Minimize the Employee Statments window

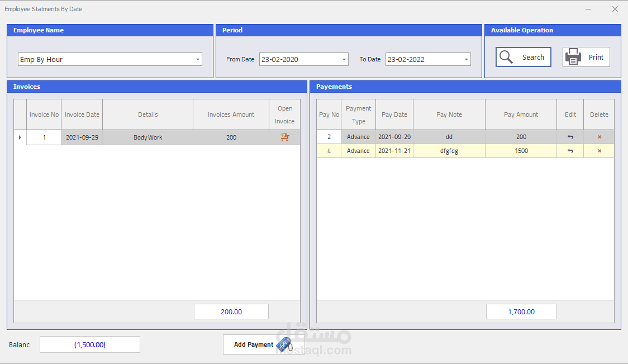[x=588, y=9]
